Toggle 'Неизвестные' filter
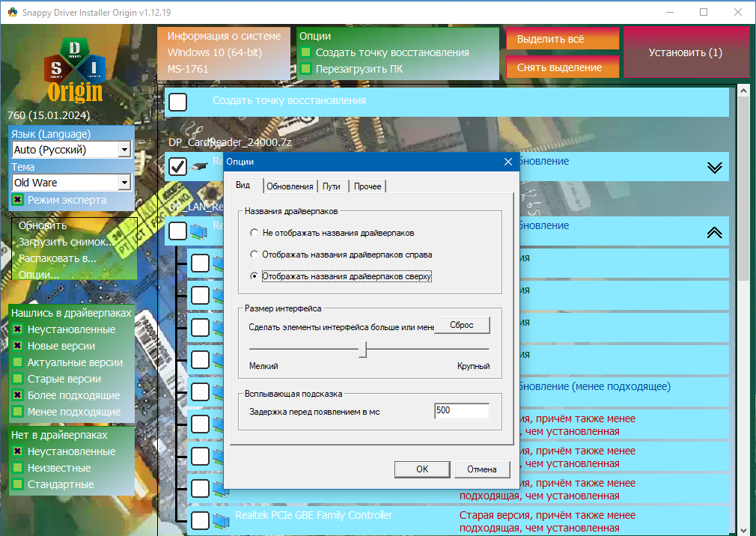 point(18,468)
